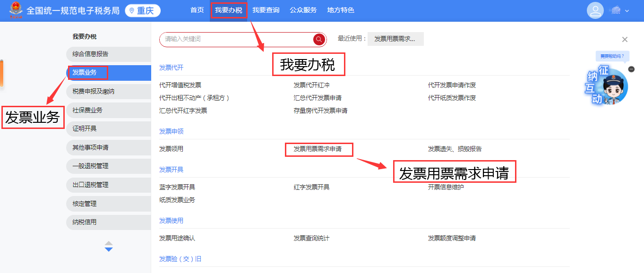
Task: Open the 发票用票需求申请 link
Action: [x=317, y=149]
